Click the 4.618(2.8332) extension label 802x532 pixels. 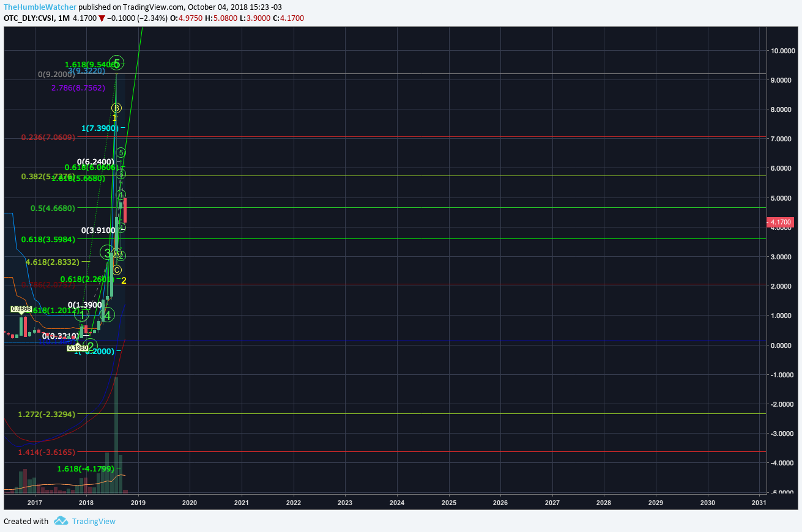[53, 262]
